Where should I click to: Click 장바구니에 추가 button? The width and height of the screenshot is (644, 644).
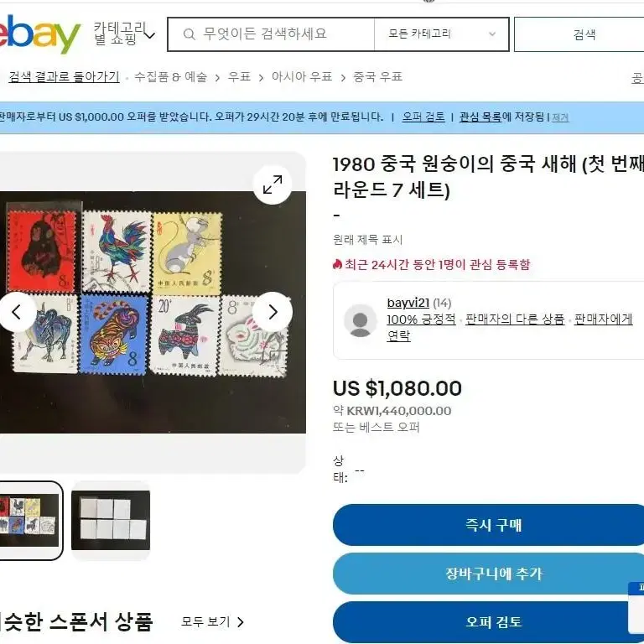(x=493, y=574)
